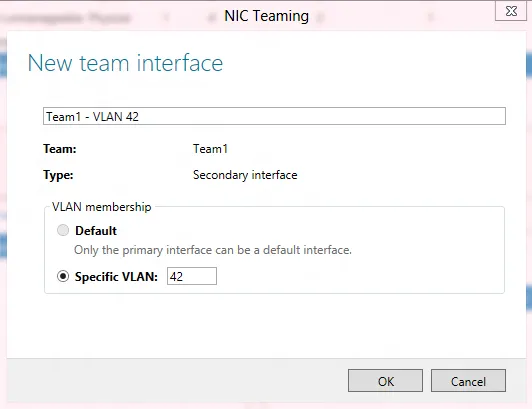This screenshot has width=532, height=409.
Task: Click the 'Team:' label
Action: (60, 149)
